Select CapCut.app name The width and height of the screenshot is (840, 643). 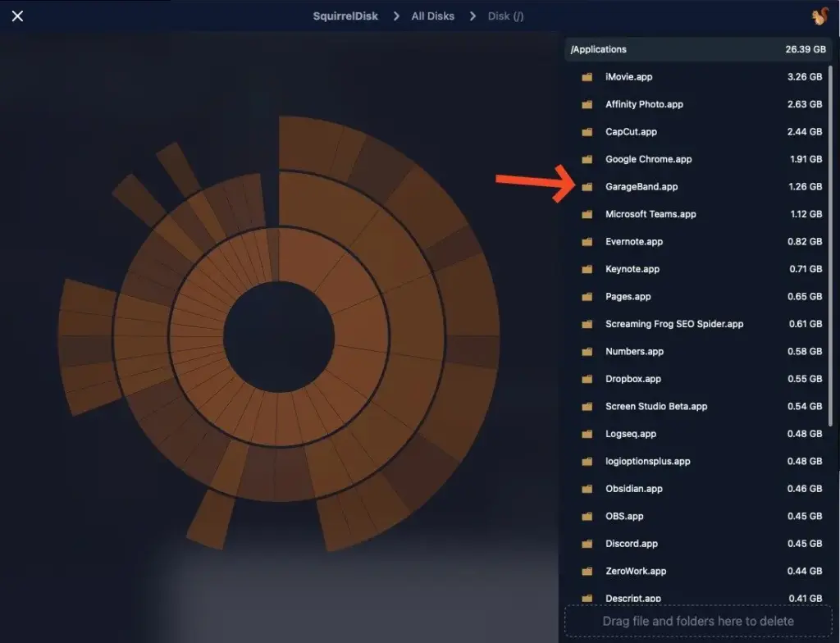click(631, 131)
